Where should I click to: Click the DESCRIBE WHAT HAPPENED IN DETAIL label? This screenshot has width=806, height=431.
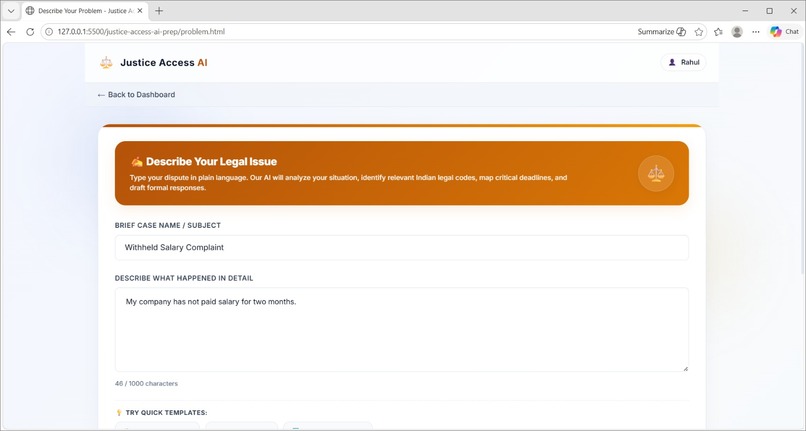point(184,278)
